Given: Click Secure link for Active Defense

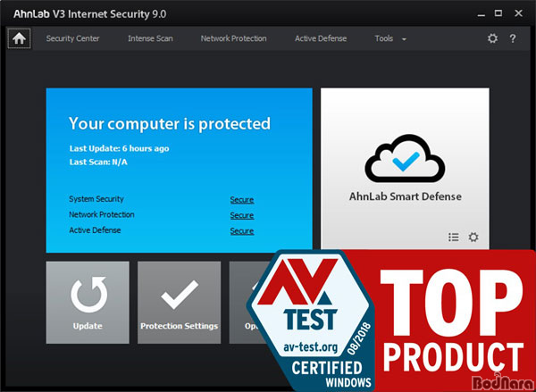Looking at the screenshot, I should (242, 231).
